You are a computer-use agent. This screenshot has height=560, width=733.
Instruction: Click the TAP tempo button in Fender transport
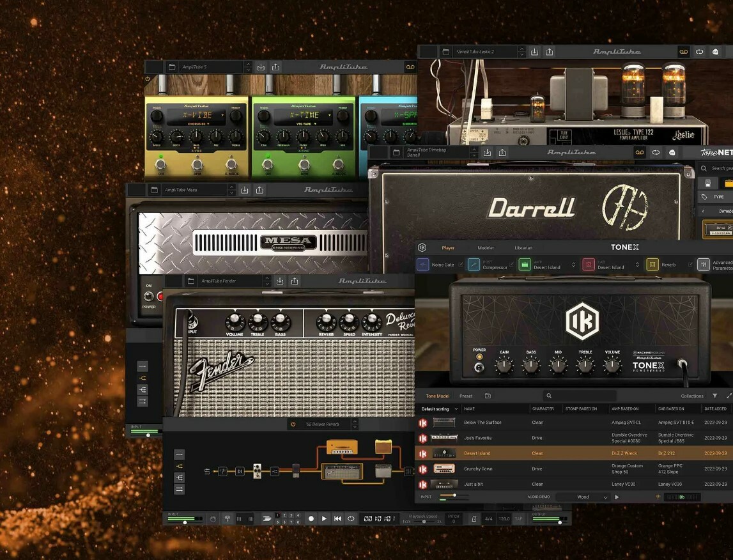518,518
